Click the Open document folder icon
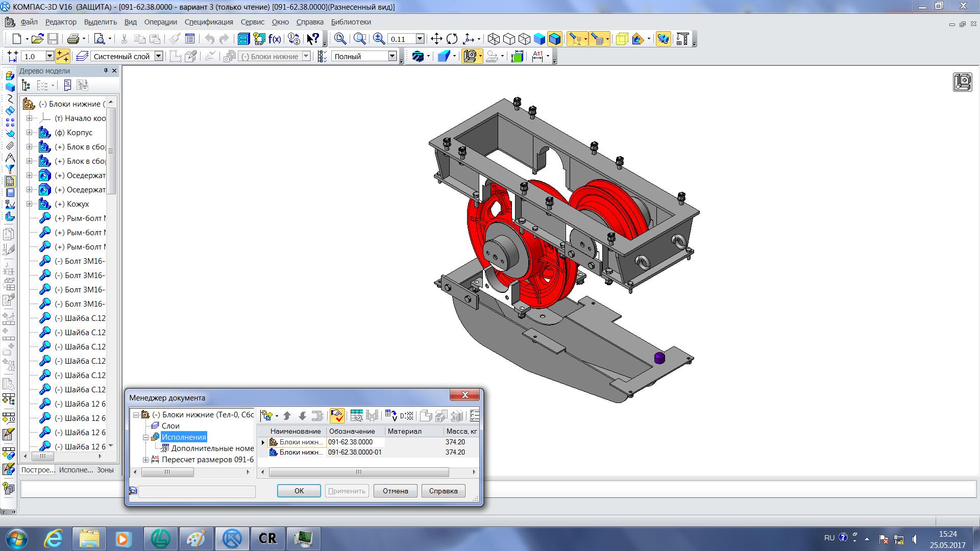This screenshot has height=551, width=980. click(x=37, y=39)
